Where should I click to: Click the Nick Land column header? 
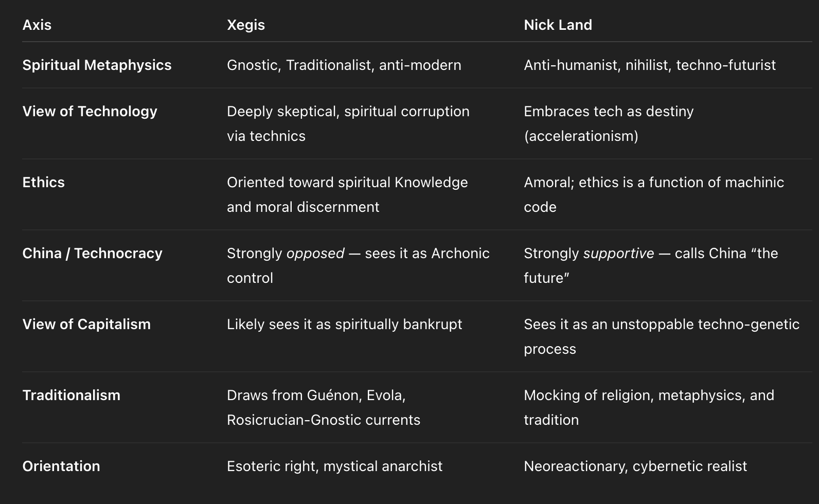click(x=558, y=25)
